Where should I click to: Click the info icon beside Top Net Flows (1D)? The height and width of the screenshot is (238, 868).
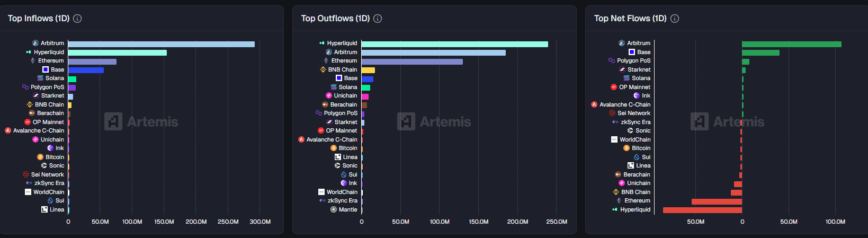tap(675, 19)
